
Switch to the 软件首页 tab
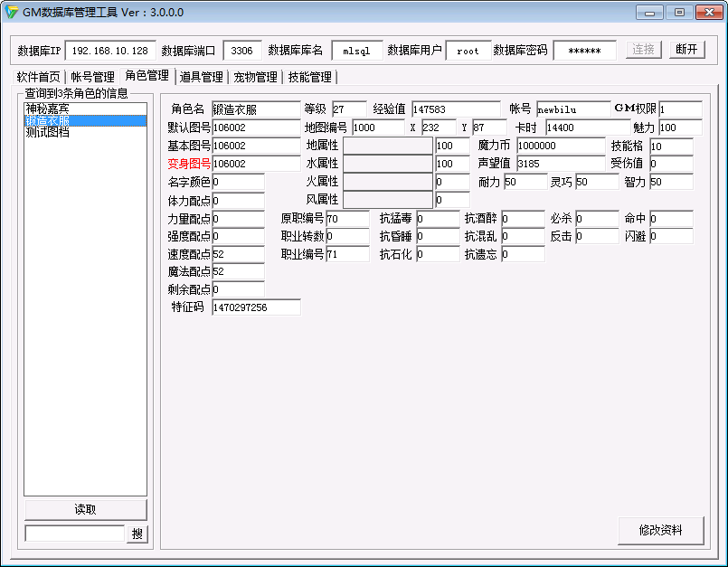[x=39, y=77]
